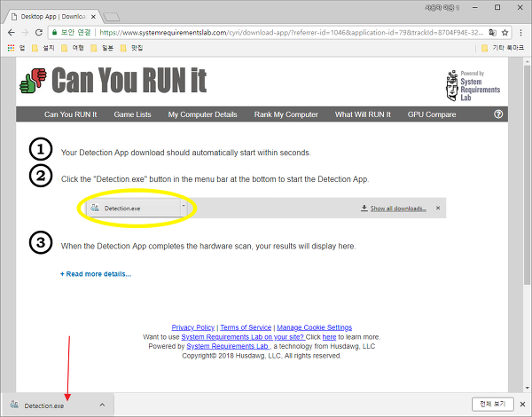This screenshot has width=532, height=417.
Task: Close the download bar with the X
Action: pos(522,404)
